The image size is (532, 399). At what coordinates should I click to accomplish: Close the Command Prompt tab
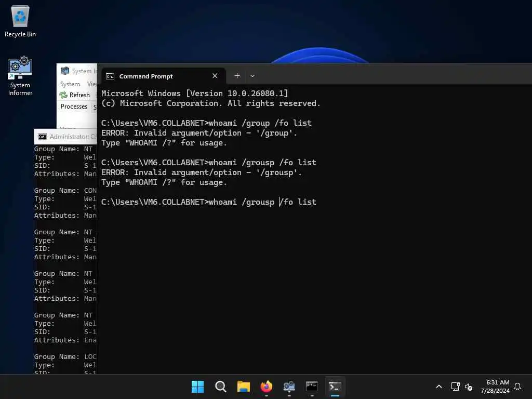coord(215,76)
